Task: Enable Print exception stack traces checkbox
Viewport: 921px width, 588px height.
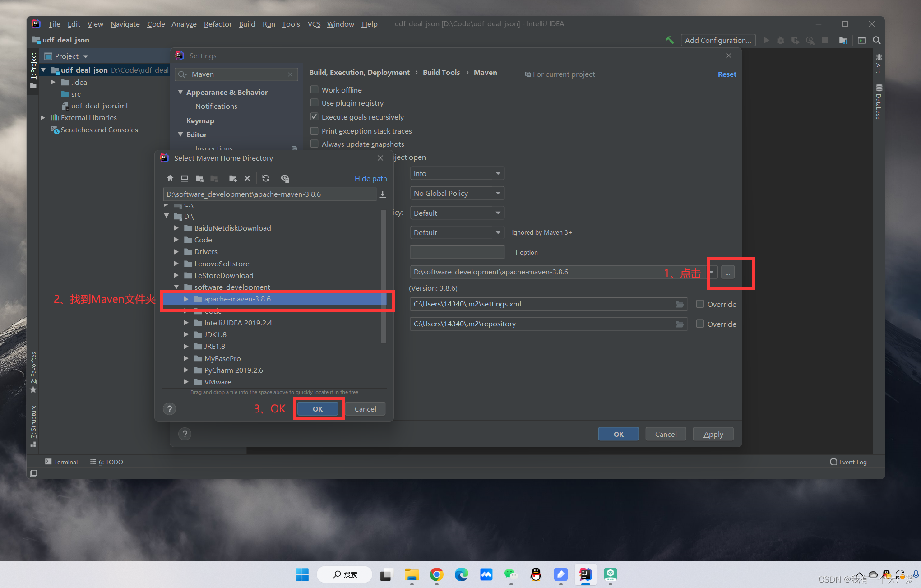Action: 315,131
